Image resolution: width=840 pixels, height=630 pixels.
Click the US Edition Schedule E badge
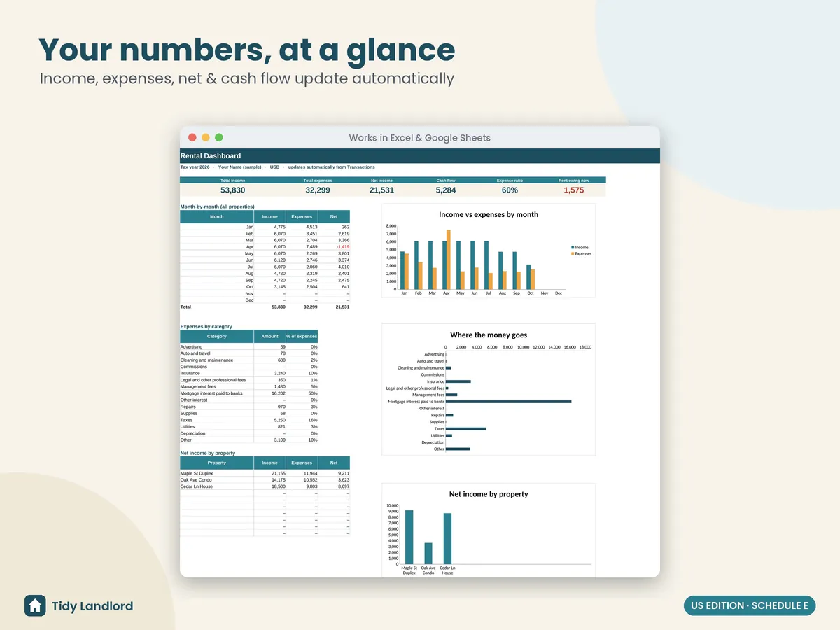click(x=750, y=606)
